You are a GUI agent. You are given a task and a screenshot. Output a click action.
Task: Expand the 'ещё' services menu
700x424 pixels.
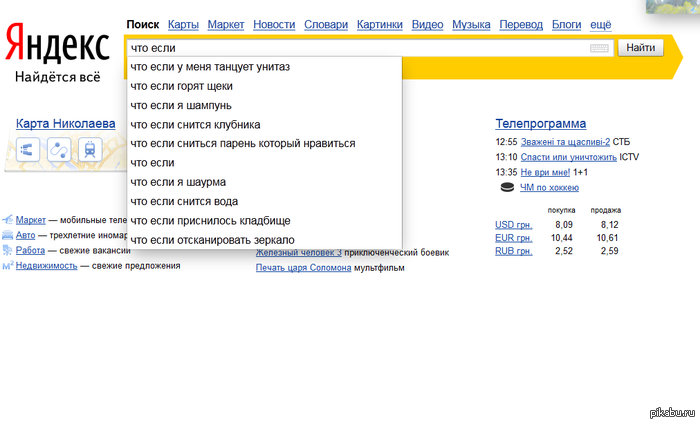pos(600,23)
